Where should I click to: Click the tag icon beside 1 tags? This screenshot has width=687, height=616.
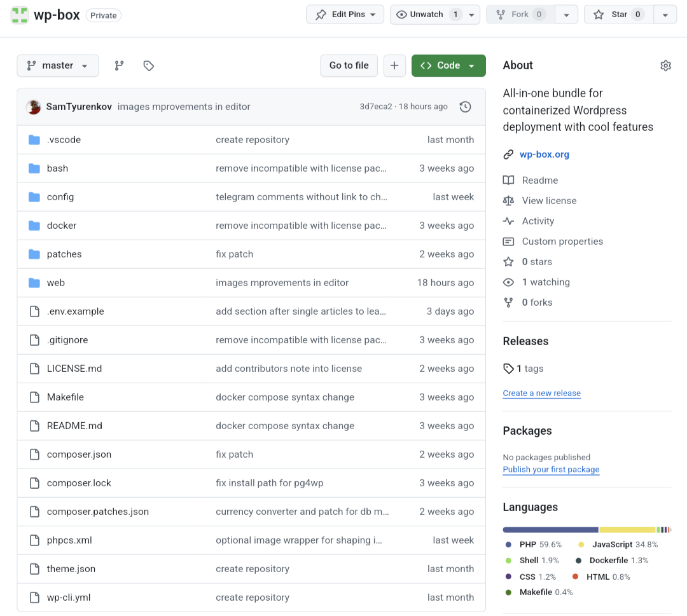[x=508, y=369]
